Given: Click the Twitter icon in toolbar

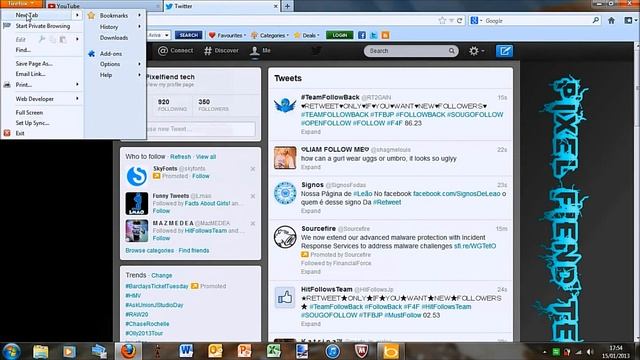Looking at the screenshot, I should [x=373, y=35].
